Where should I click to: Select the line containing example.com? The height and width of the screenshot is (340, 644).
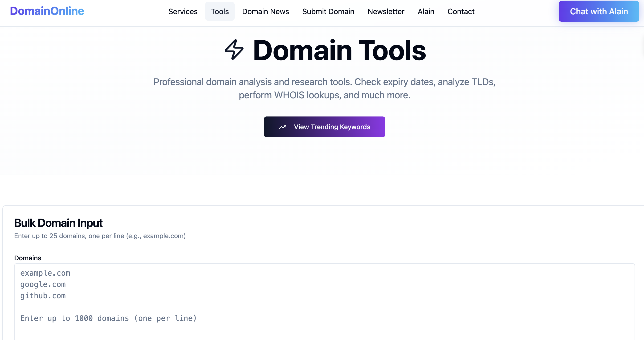click(45, 273)
